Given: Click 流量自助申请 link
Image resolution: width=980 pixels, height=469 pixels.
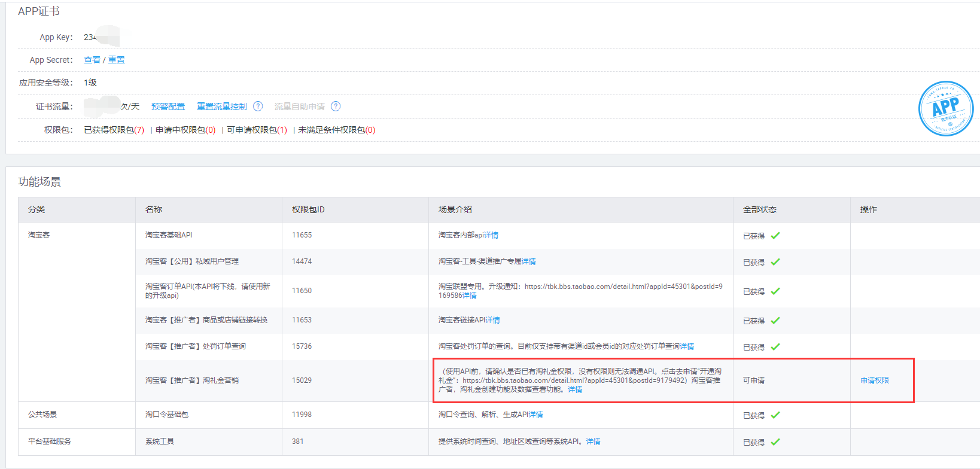Looking at the screenshot, I should point(299,106).
